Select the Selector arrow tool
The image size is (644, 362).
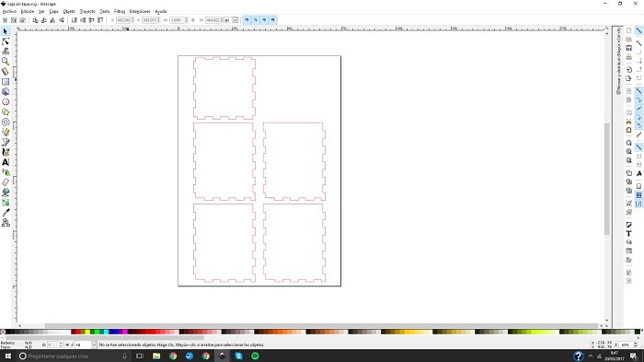coord(6,31)
